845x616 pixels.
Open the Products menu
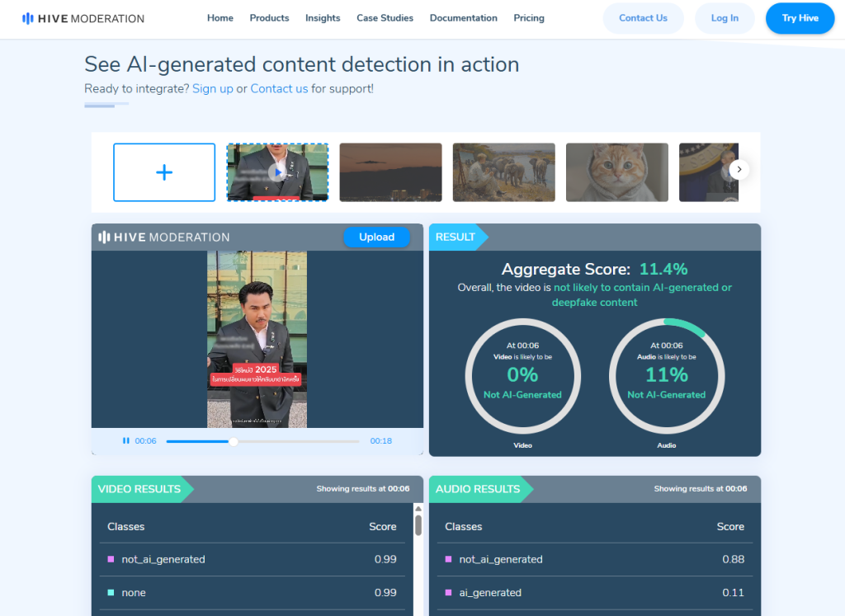[x=269, y=18]
